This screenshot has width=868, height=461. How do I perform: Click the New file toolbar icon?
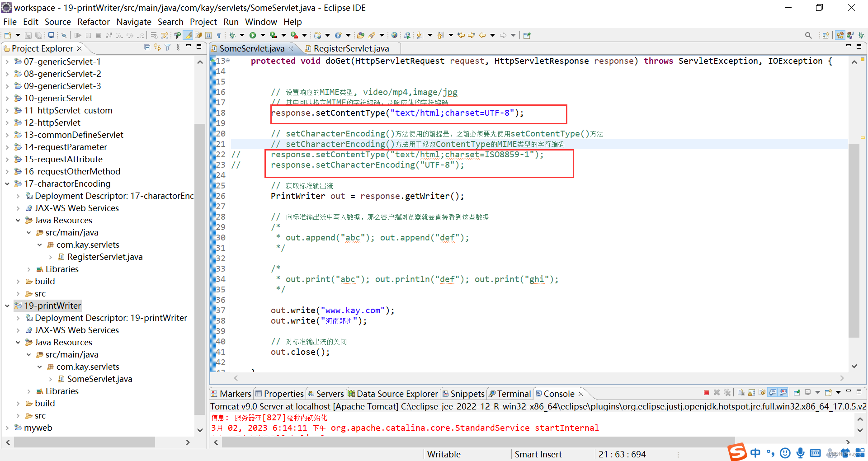[8, 35]
